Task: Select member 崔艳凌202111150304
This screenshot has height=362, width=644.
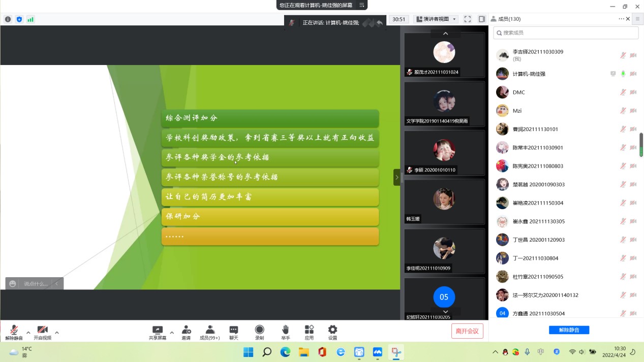Action: tap(566, 203)
